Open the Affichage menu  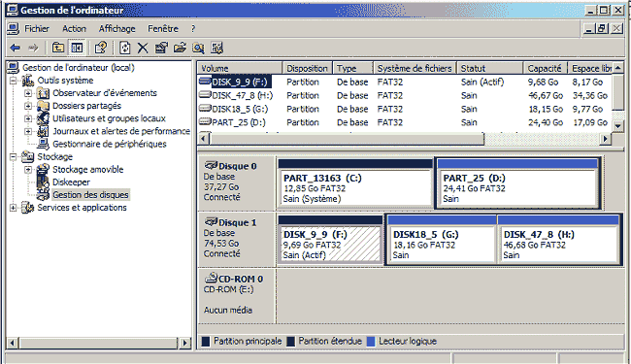click(117, 28)
